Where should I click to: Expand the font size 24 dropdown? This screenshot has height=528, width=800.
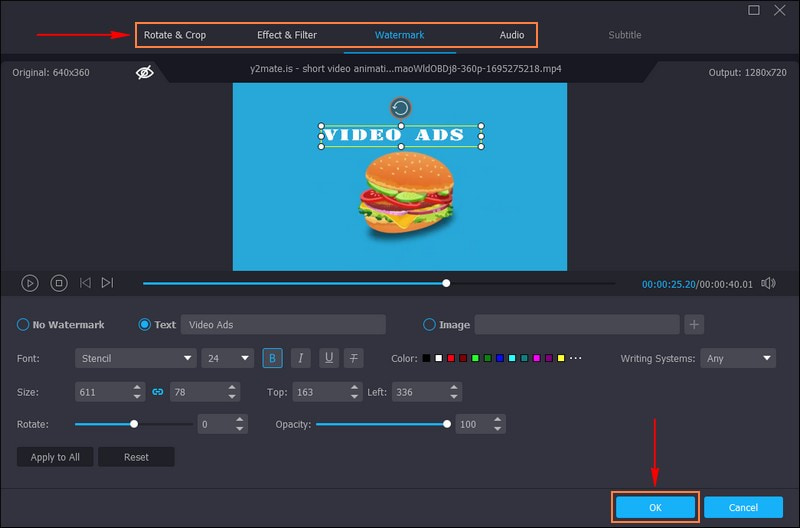[x=228, y=358]
